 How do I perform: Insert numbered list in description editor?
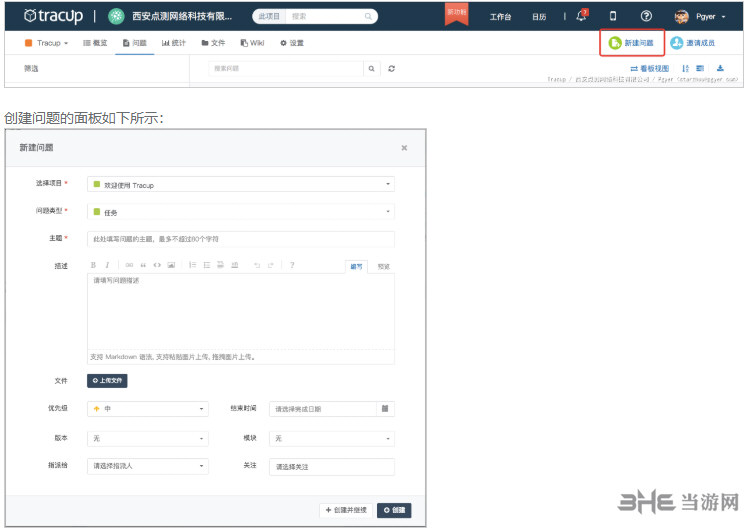[x=192, y=265]
